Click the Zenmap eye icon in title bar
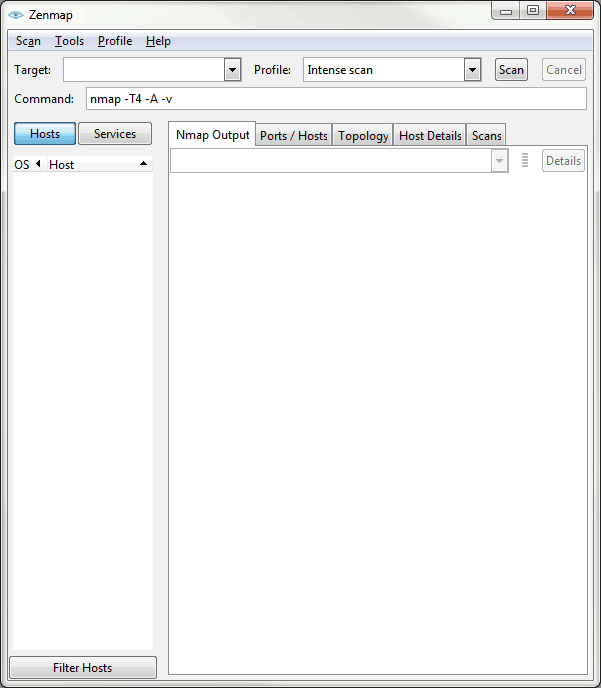601x688 pixels. tap(16, 15)
